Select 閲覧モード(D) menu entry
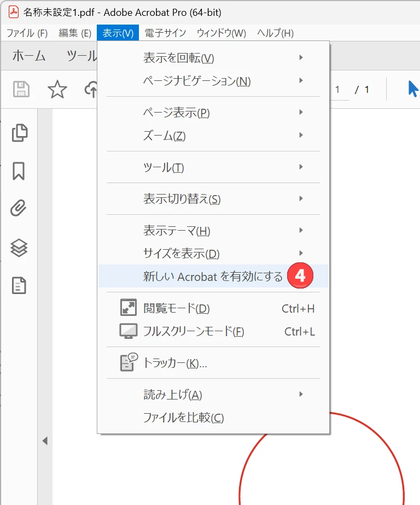The image size is (420, 505). coord(213,308)
